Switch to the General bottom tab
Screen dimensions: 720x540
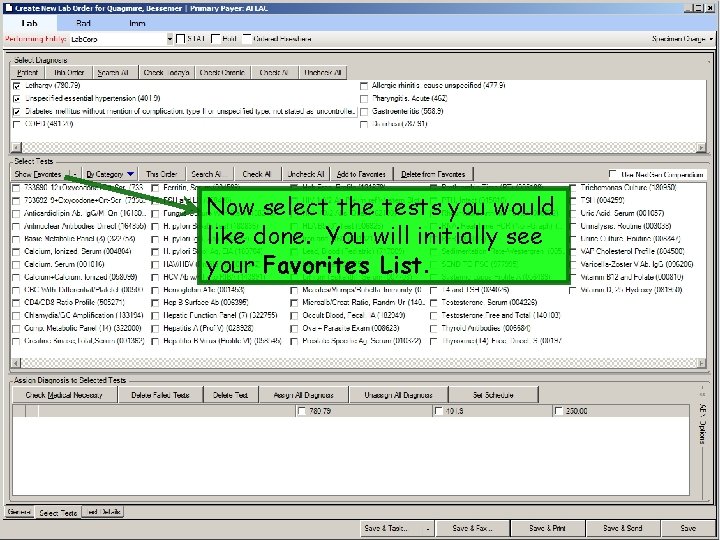click(x=19, y=512)
